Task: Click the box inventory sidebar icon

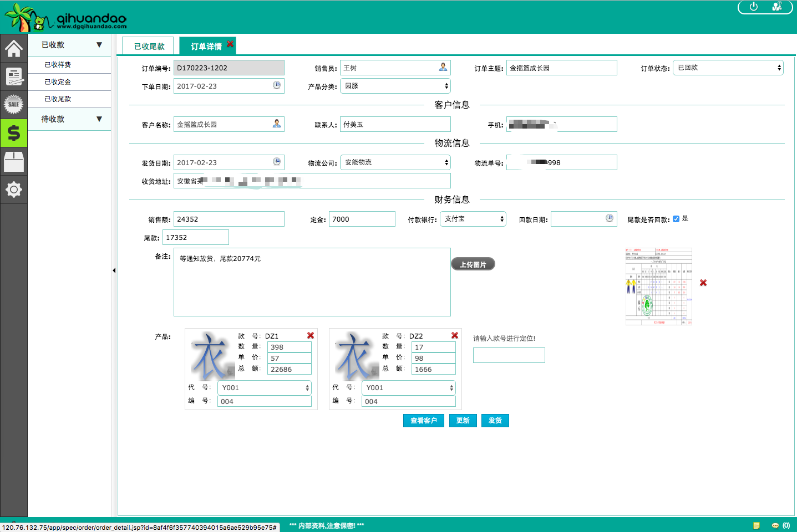Action: click(x=14, y=161)
